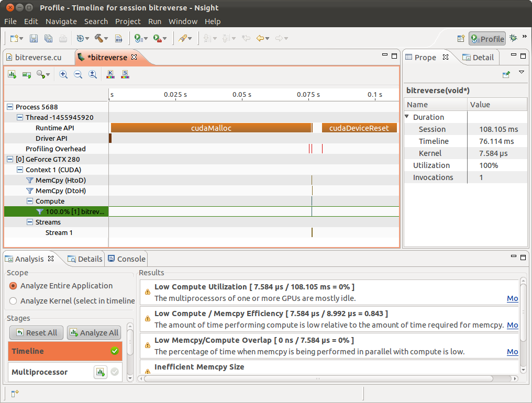532x403 pixels.
Task: Zoom in on the timeline
Action: point(63,74)
